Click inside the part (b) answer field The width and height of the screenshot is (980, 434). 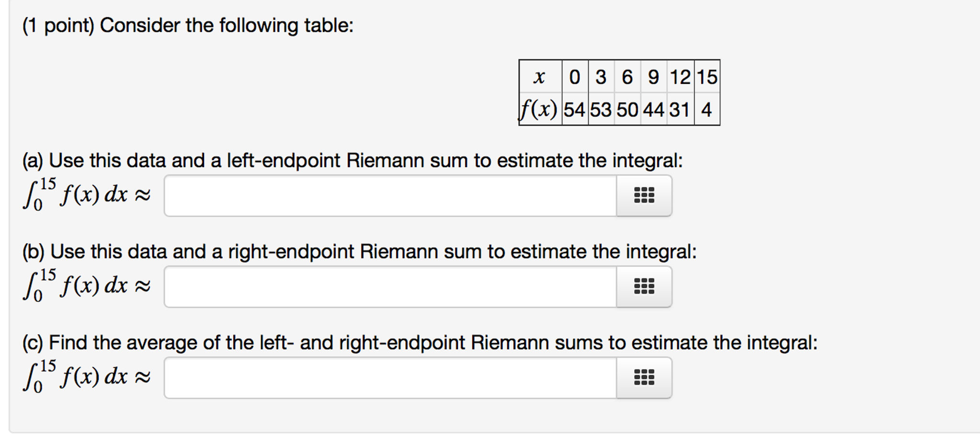click(x=383, y=286)
